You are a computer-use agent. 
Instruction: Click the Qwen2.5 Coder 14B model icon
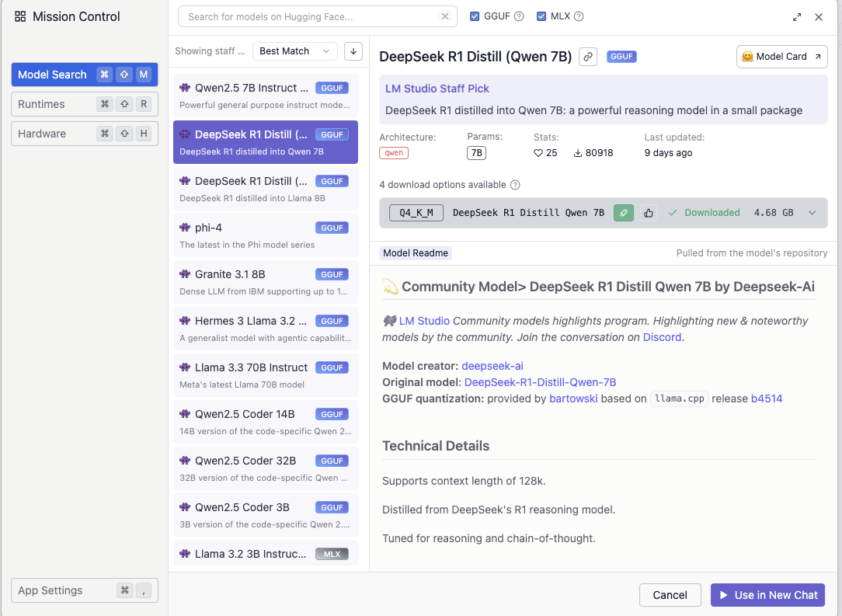pos(185,414)
